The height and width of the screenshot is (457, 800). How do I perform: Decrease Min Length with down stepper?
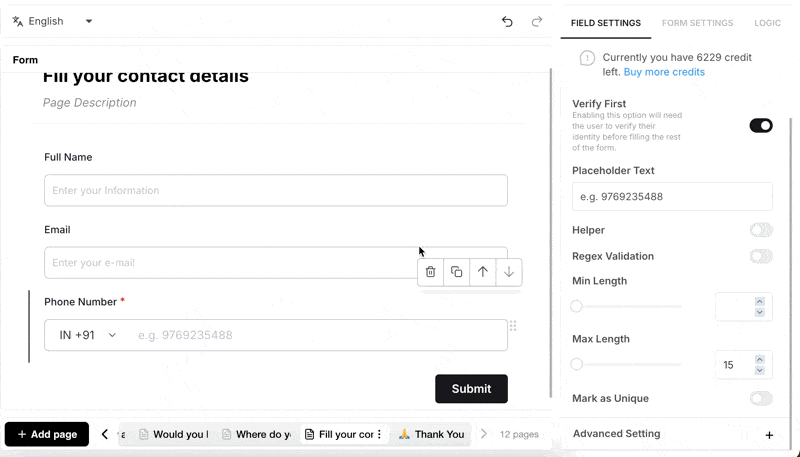[x=760, y=312]
